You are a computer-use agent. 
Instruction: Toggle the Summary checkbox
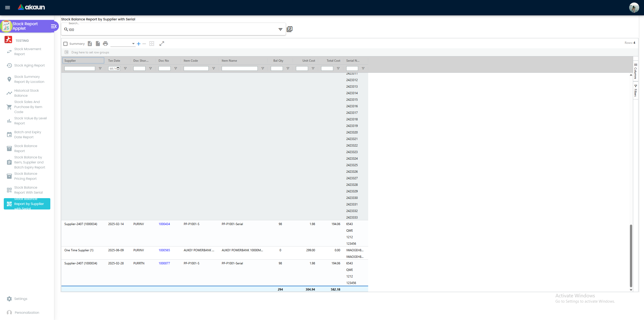tap(65, 44)
